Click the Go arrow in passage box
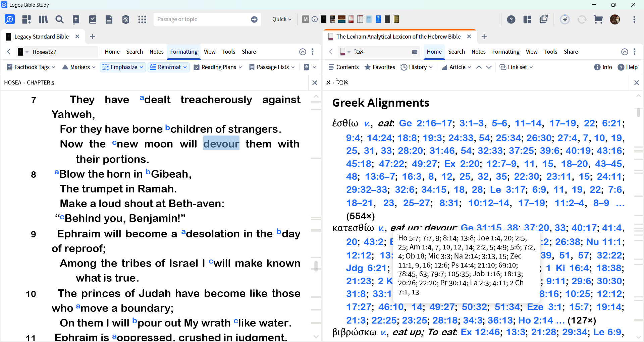The height and width of the screenshot is (342, 644). 254,19
